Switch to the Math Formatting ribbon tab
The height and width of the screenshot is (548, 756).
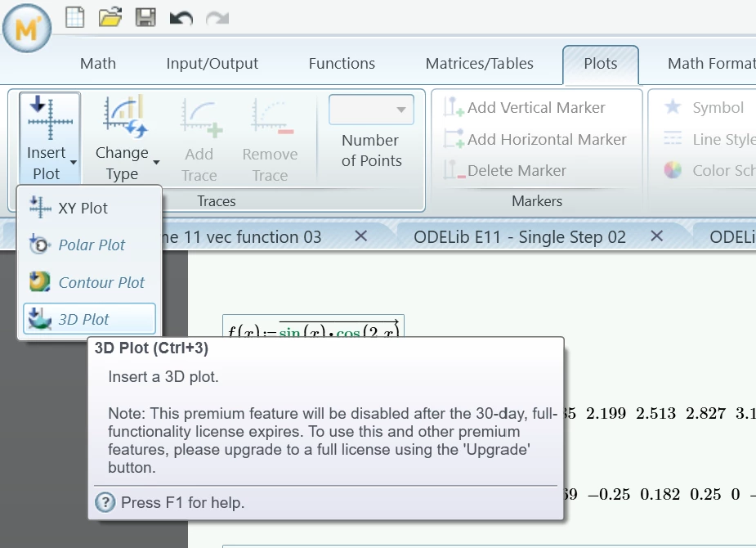711,63
